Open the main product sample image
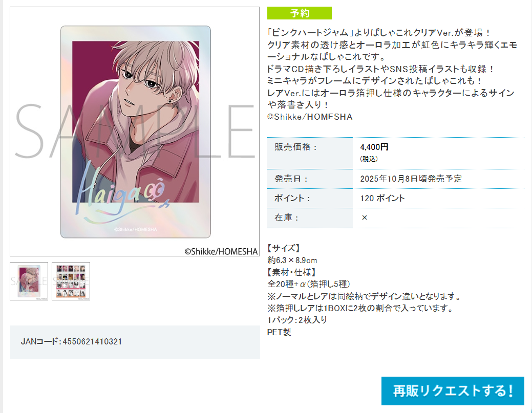 [135, 132]
